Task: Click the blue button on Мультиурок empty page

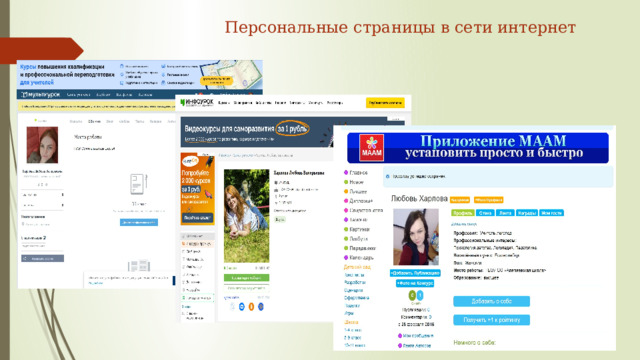Action: 139,222
